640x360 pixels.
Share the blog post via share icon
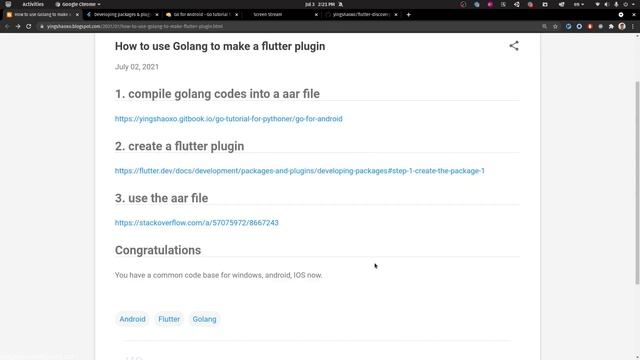pos(514,46)
